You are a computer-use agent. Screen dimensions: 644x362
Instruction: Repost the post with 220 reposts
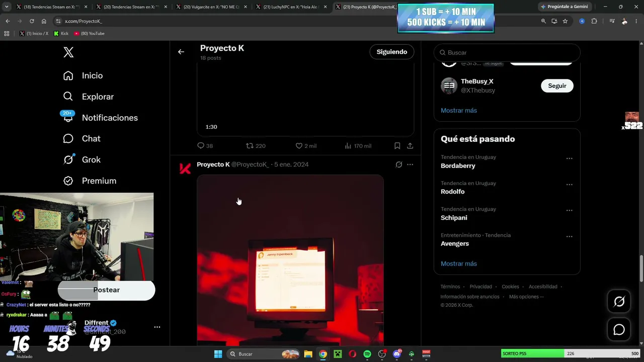pyautogui.click(x=256, y=146)
